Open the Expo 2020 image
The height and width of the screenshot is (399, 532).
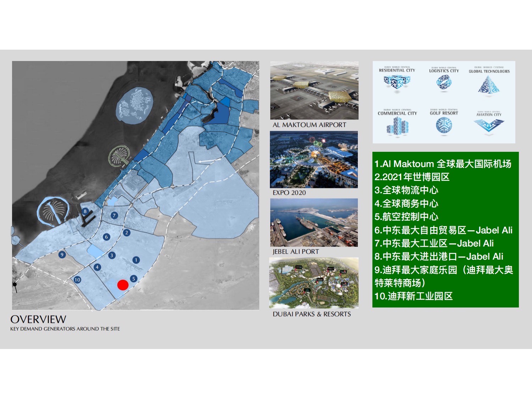pyautogui.click(x=314, y=160)
